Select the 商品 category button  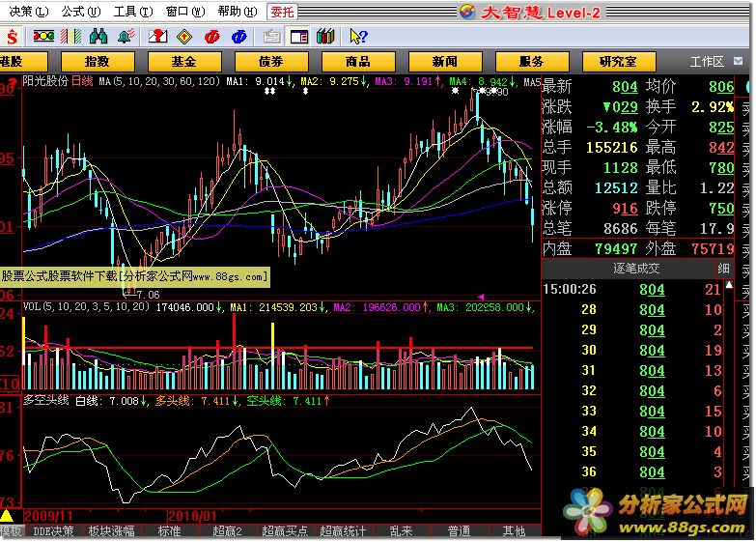358,62
